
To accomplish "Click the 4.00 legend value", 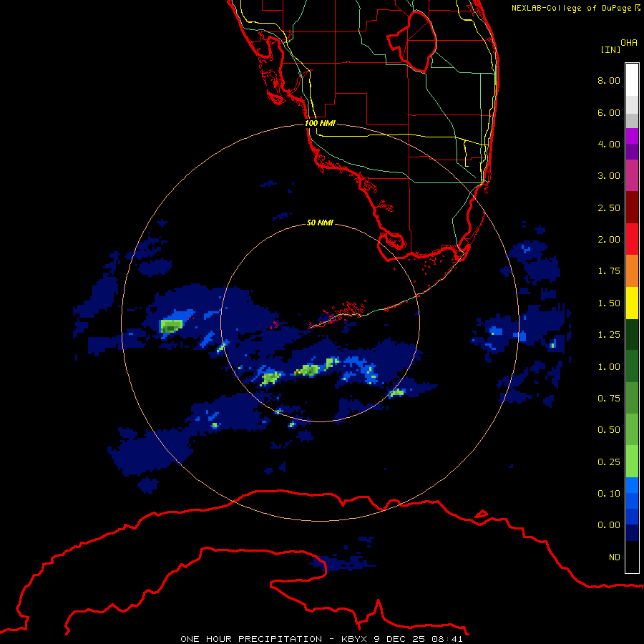I will [609, 144].
